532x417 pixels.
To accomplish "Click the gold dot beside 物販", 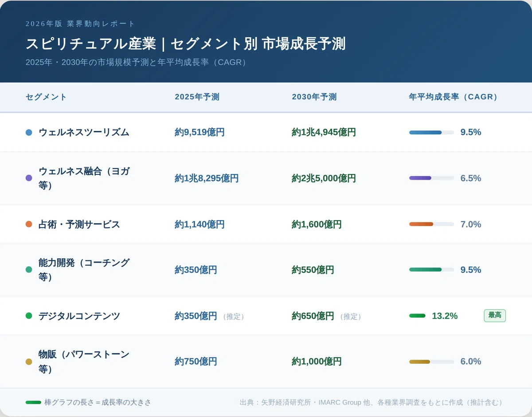I will [29, 362].
